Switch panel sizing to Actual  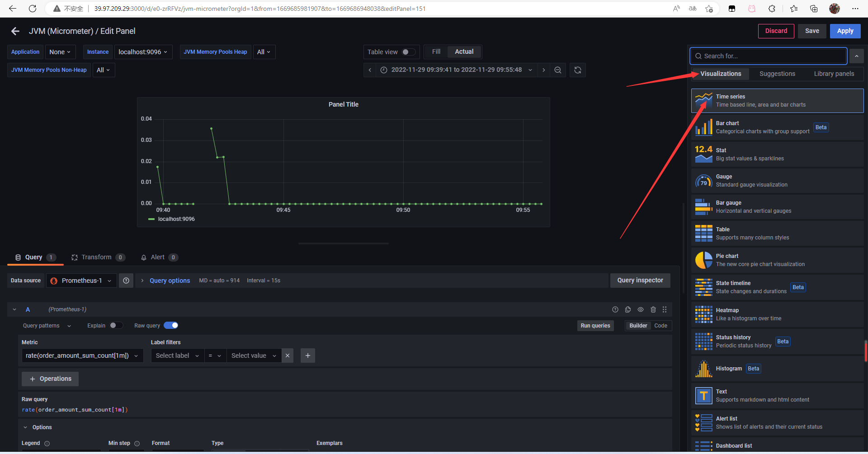(x=464, y=52)
